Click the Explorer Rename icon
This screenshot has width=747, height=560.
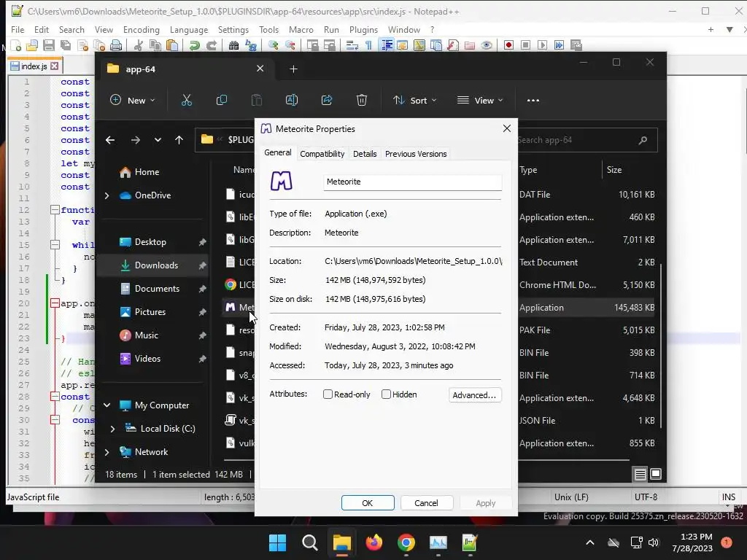(292, 101)
